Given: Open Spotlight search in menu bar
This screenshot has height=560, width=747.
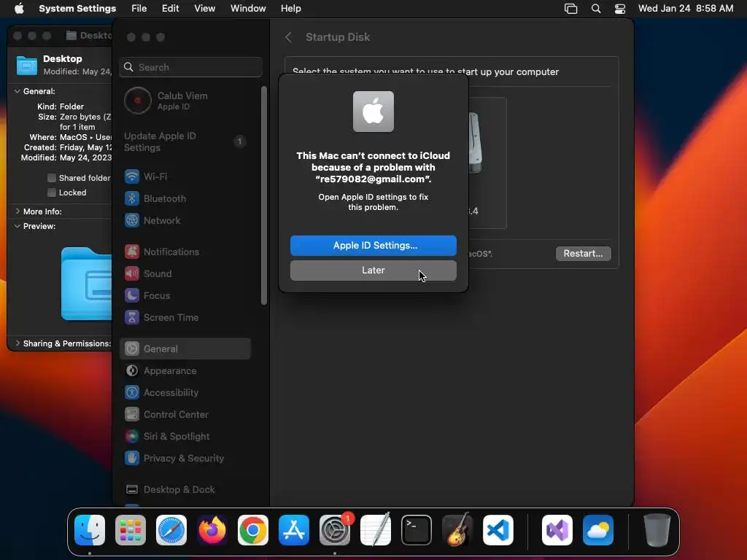Looking at the screenshot, I should (x=595, y=9).
